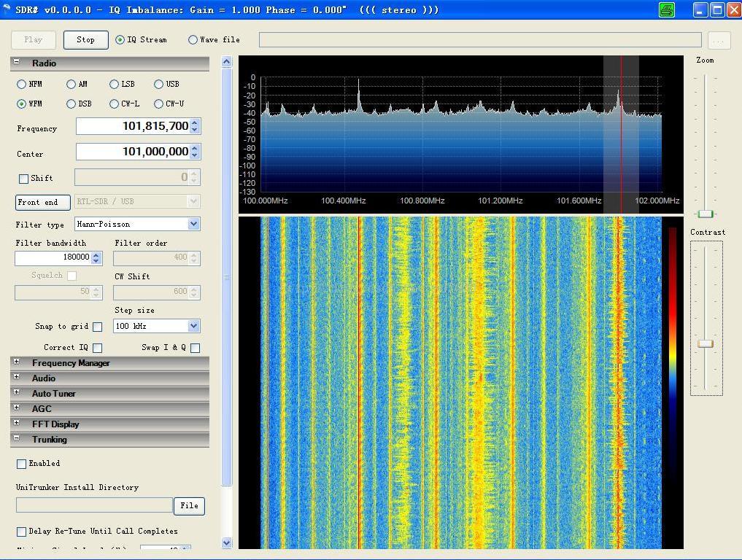
Task: Click the 100.400MHz axis label
Action: [344, 201]
